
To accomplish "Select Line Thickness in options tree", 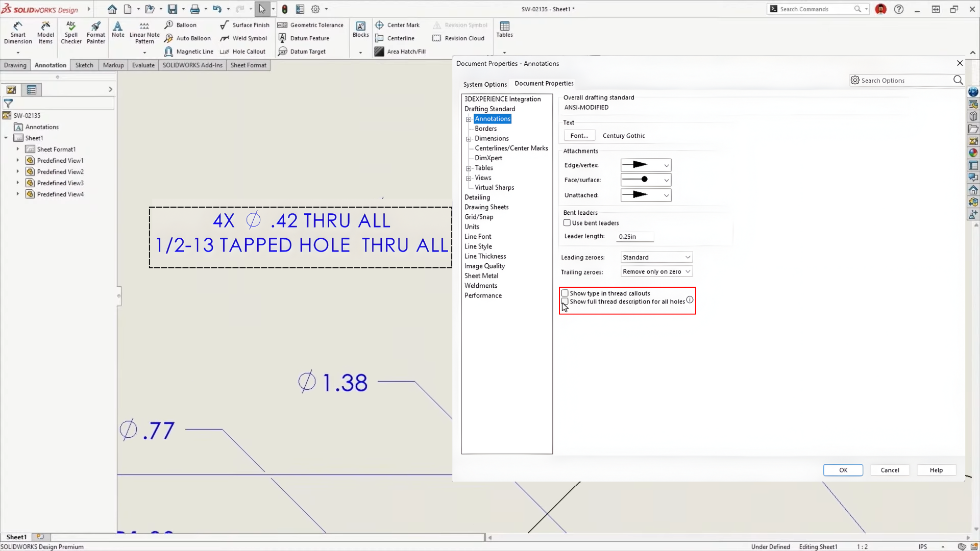I will pyautogui.click(x=485, y=257).
